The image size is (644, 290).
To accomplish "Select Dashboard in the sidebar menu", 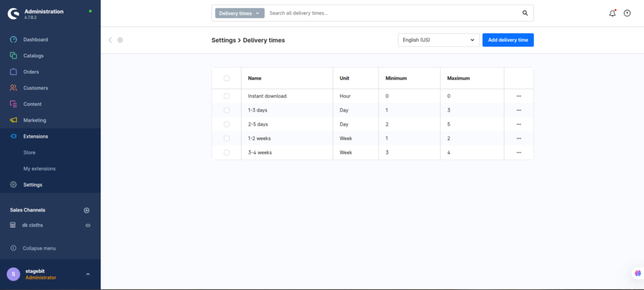I will 36,40.
